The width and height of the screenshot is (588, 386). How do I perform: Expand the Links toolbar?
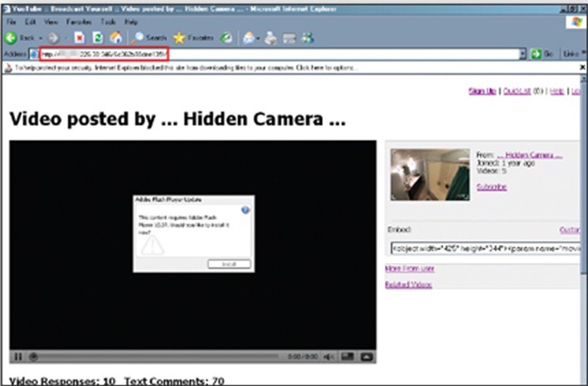[x=573, y=54]
